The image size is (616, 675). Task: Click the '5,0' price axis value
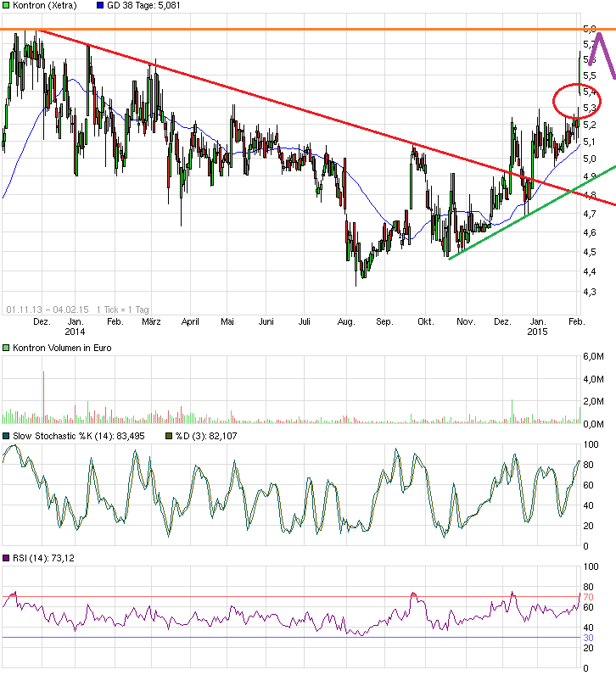[590, 159]
